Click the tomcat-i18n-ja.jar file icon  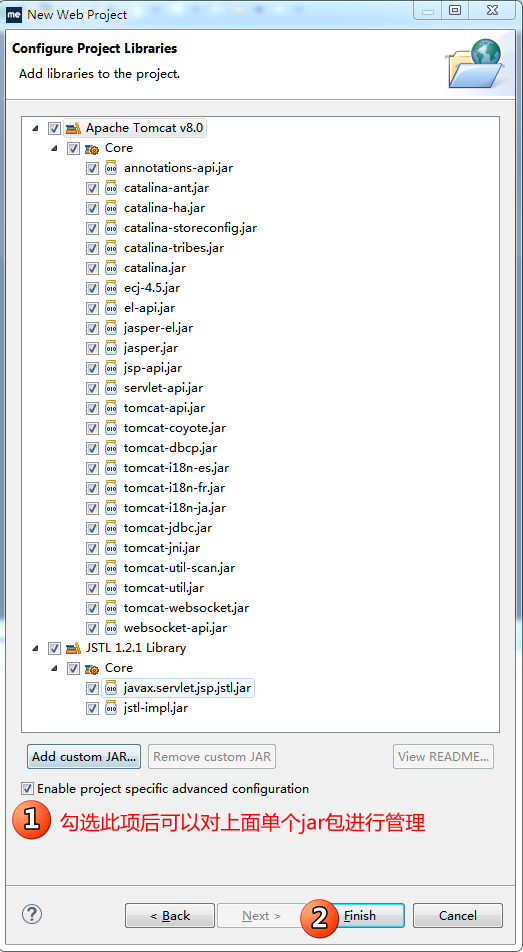tap(111, 509)
